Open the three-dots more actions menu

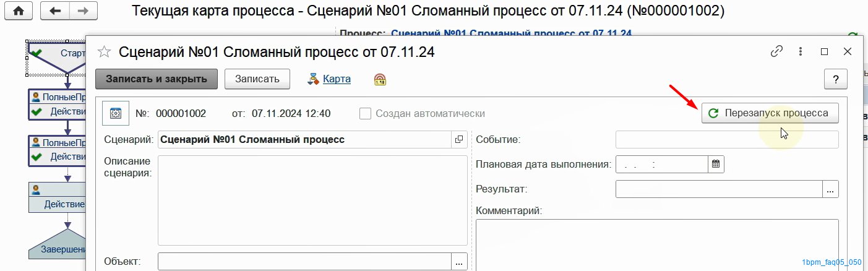coord(801,52)
